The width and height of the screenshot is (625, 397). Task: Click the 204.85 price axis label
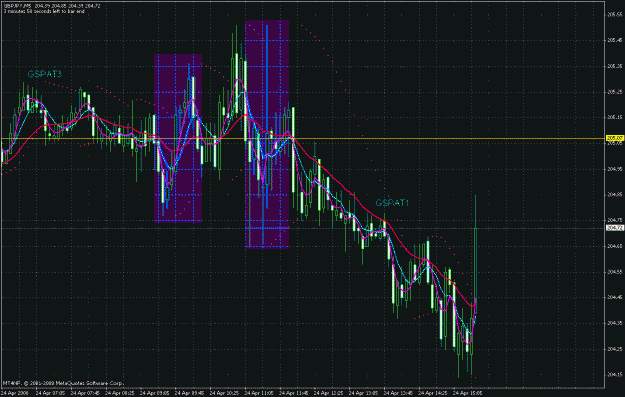[x=615, y=195]
